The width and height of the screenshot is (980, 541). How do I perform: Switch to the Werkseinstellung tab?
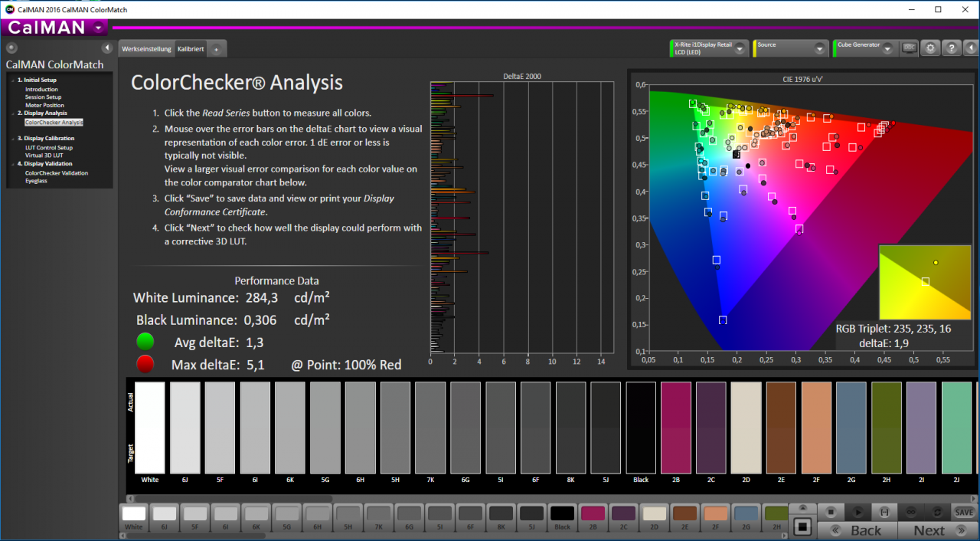[146, 48]
